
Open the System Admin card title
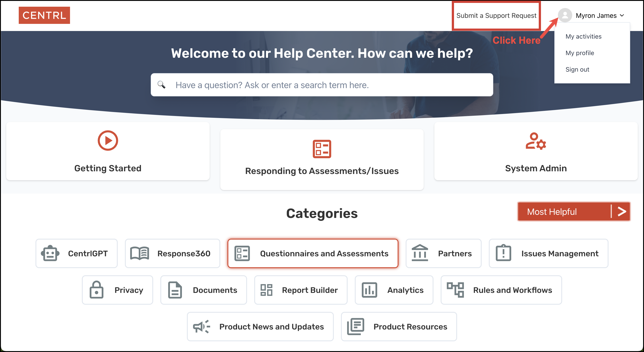point(536,168)
